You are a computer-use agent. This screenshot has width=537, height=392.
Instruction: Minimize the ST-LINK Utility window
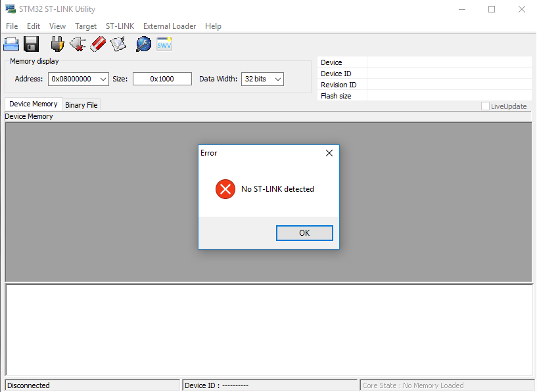click(462, 9)
